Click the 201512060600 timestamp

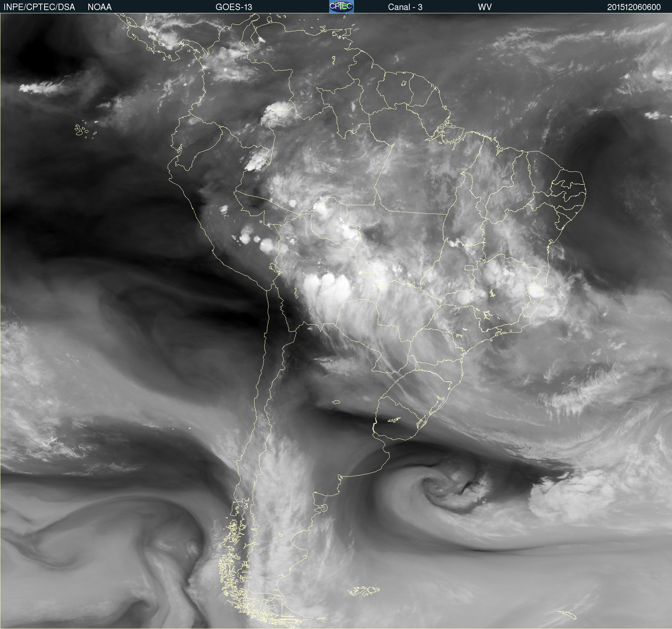(x=634, y=7)
